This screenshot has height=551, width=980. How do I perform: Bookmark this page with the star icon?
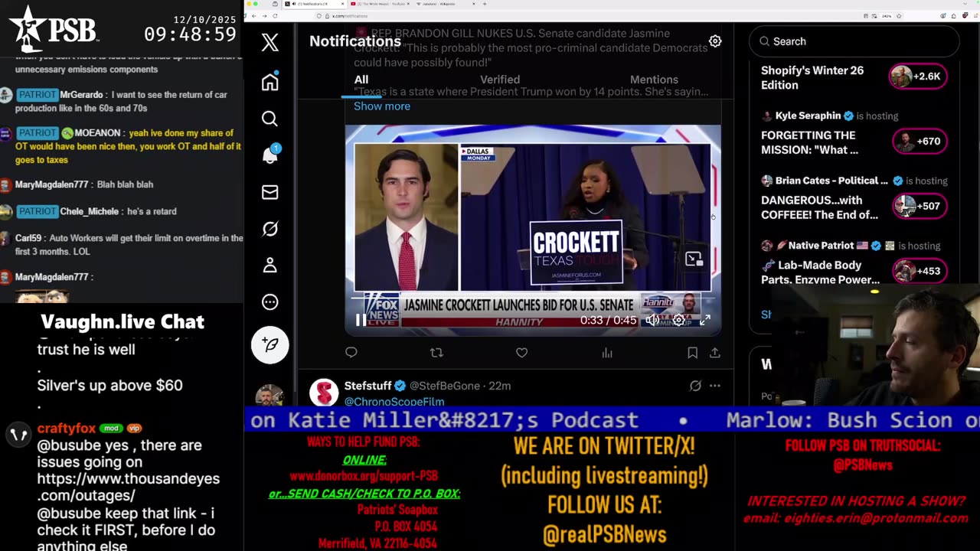coord(899,15)
